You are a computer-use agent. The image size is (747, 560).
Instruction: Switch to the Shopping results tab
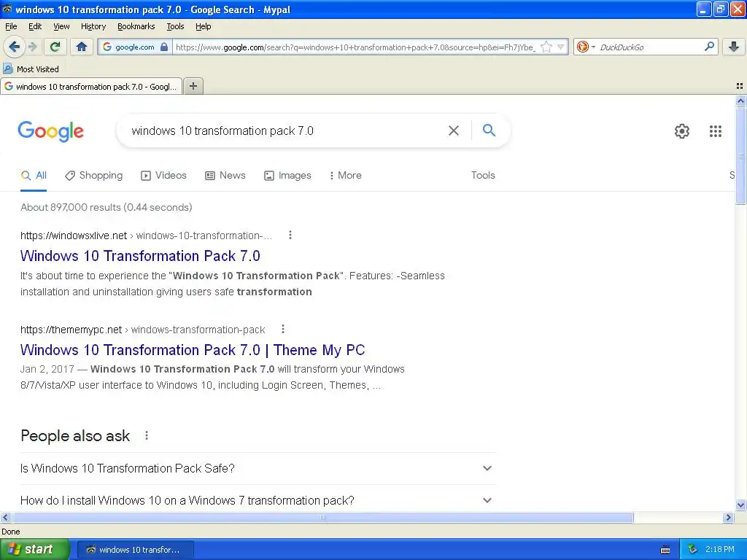94,175
